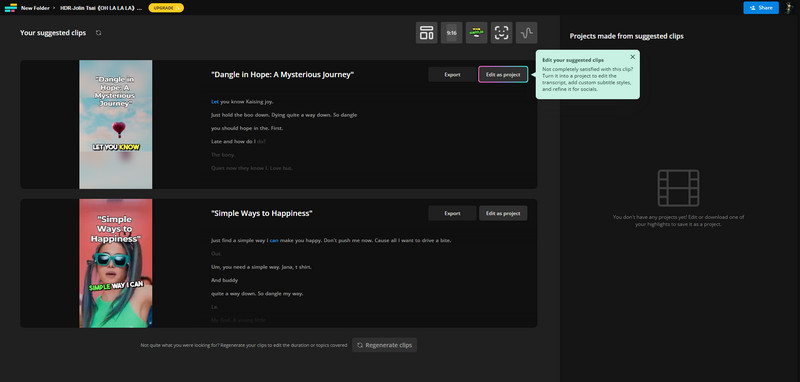Viewport: 800px width, 382px height.
Task: Click the audio waveform icon
Action: pos(526,33)
